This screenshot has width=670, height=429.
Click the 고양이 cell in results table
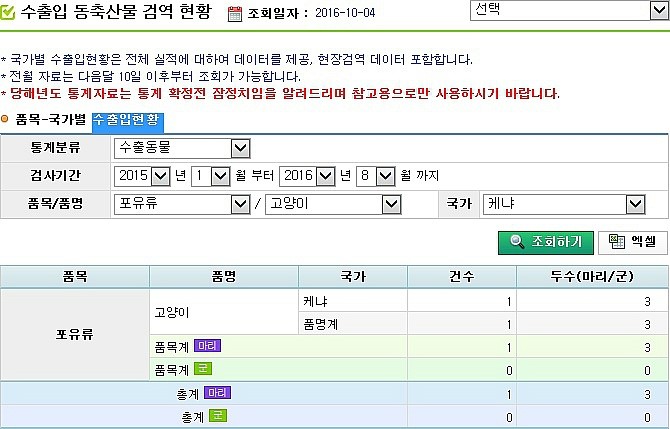224,312
